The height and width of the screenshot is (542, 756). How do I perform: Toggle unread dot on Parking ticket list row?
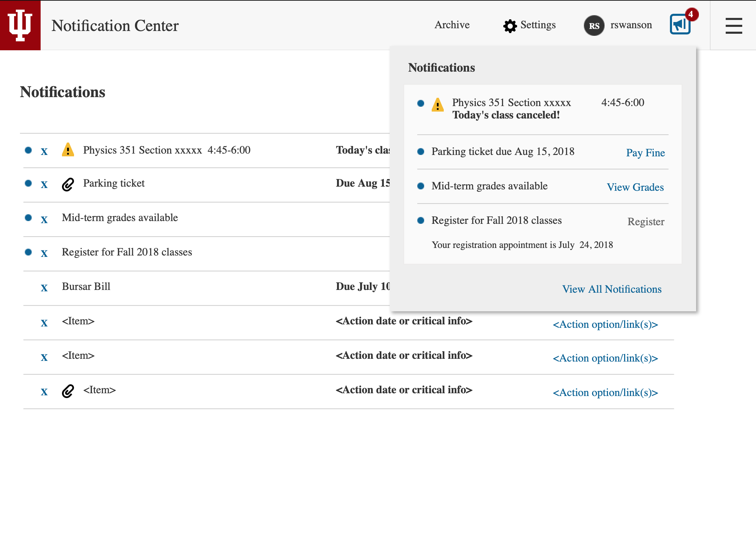(28, 183)
